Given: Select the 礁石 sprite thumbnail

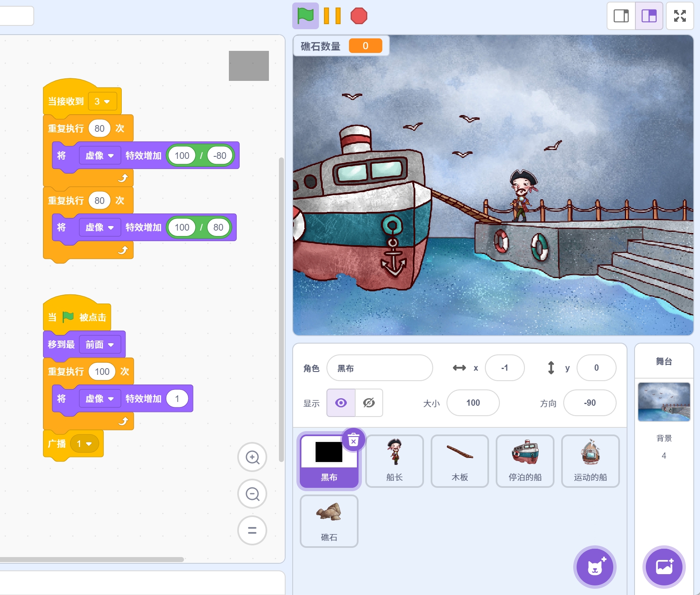Looking at the screenshot, I should (329, 521).
